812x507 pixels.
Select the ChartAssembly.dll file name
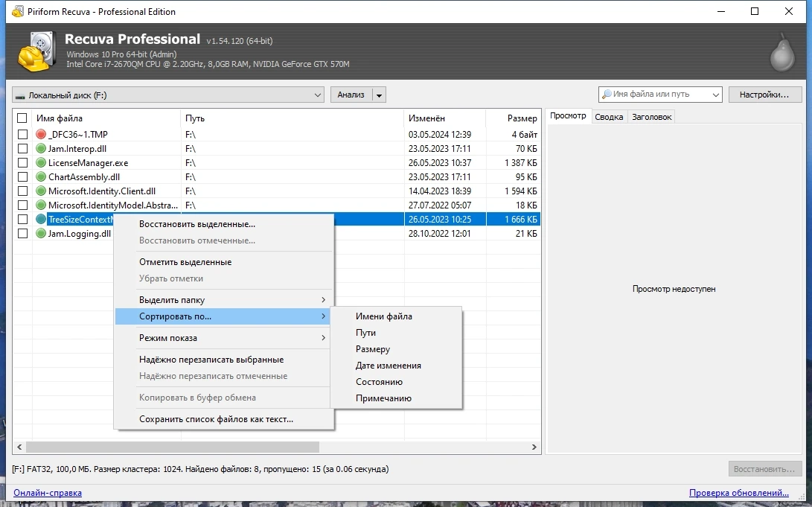pos(84,176)
